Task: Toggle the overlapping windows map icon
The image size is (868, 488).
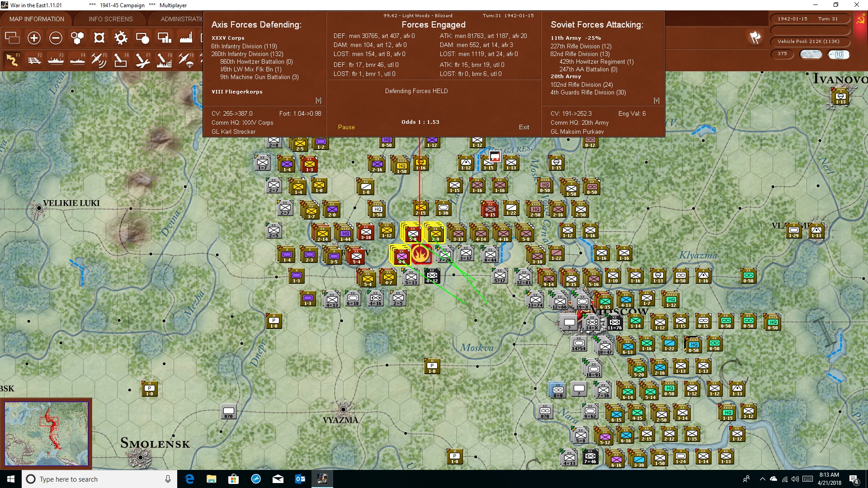Action: pyautogui.click(x=12, y=38)
